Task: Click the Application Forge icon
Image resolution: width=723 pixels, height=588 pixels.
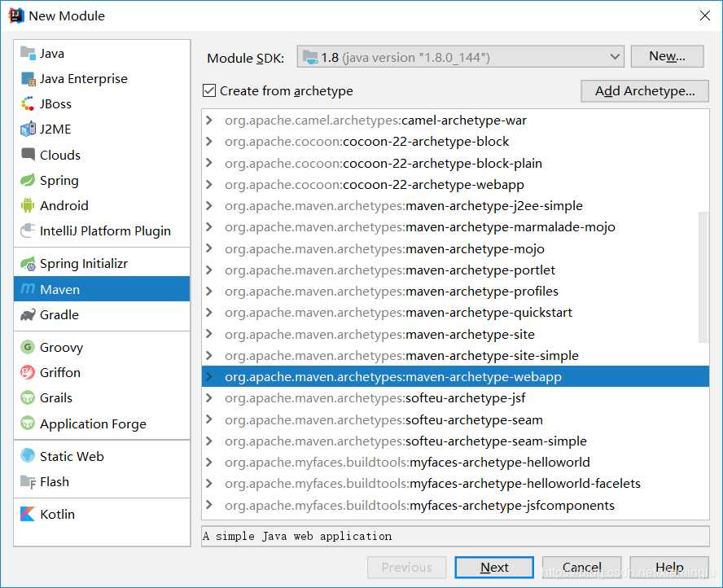Action: (x=28, y=423)
